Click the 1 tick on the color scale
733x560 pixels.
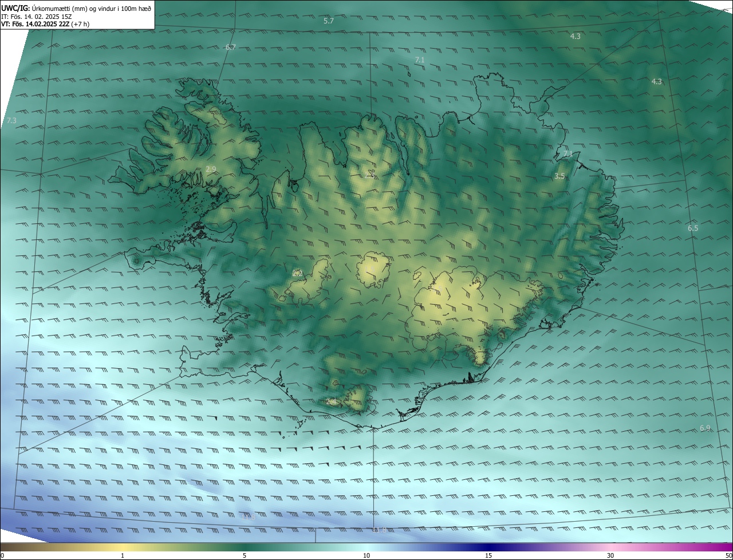pos(123,555)
